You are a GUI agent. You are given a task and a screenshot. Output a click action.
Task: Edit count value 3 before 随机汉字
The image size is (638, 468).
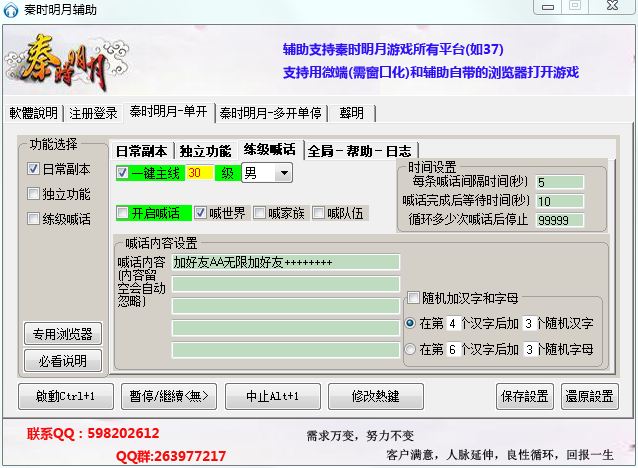click(529, 324)
